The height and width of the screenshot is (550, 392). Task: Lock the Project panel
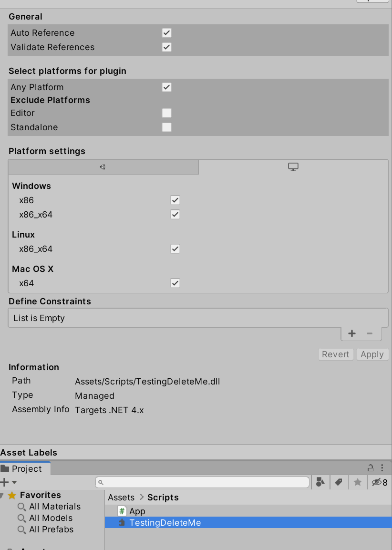point(371,468)
